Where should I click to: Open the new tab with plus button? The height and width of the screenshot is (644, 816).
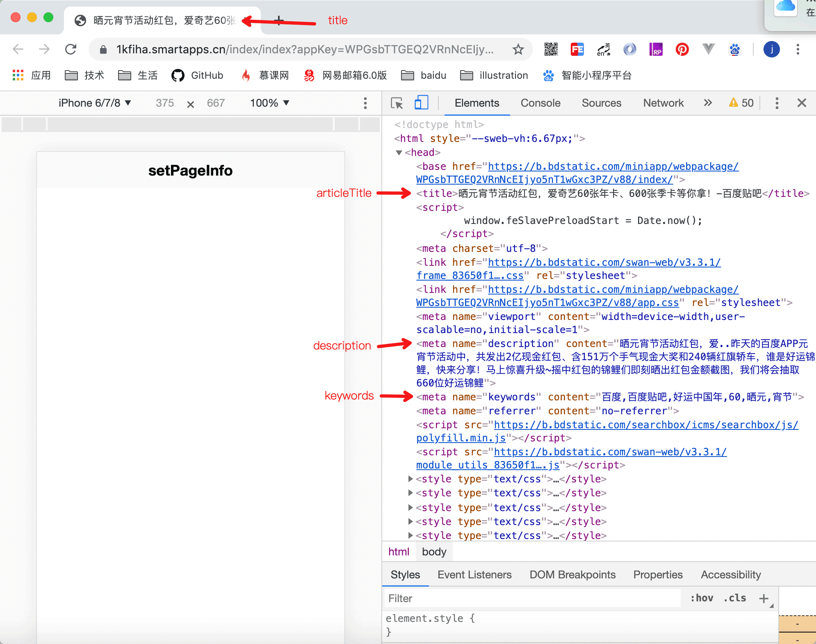pos(279,20)
